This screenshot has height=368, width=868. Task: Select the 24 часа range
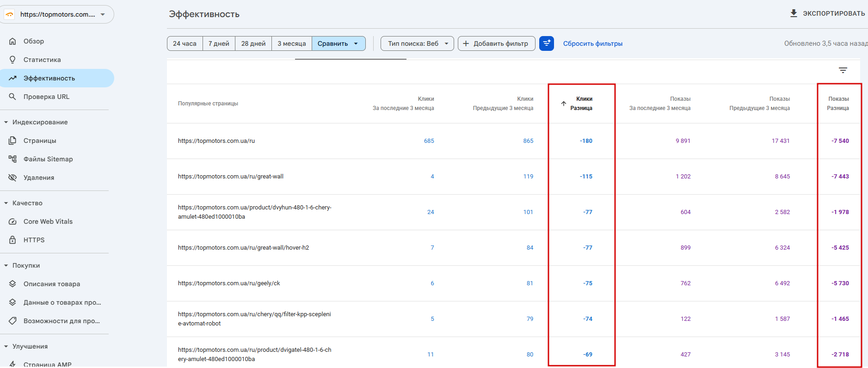tap(185, 43)
